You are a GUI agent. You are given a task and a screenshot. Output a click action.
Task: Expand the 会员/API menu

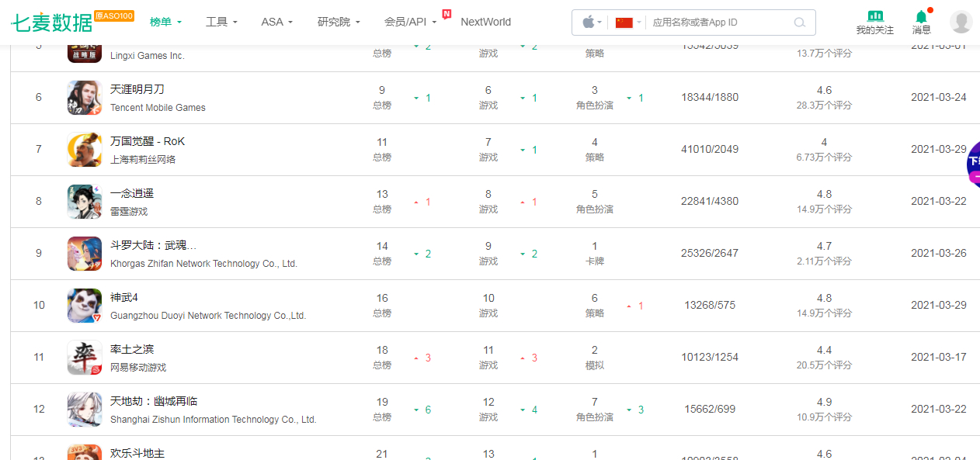(411, 22)
